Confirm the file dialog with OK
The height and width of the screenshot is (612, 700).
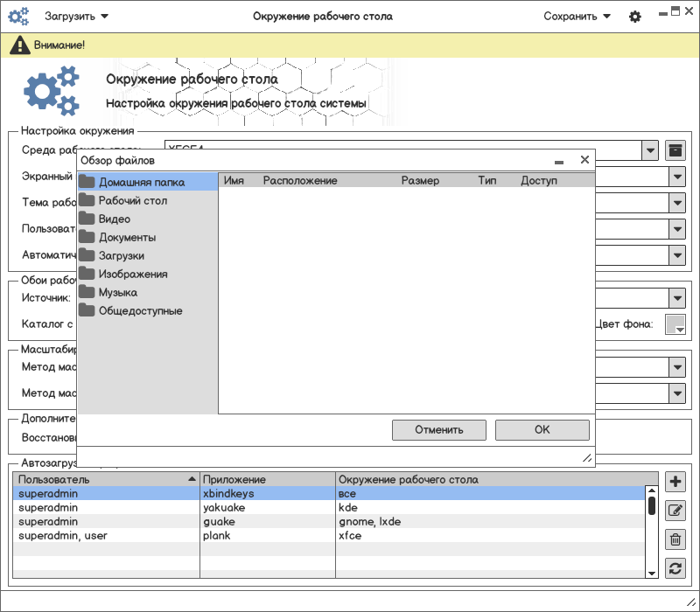pyautogui.click(x=542, y=430)
